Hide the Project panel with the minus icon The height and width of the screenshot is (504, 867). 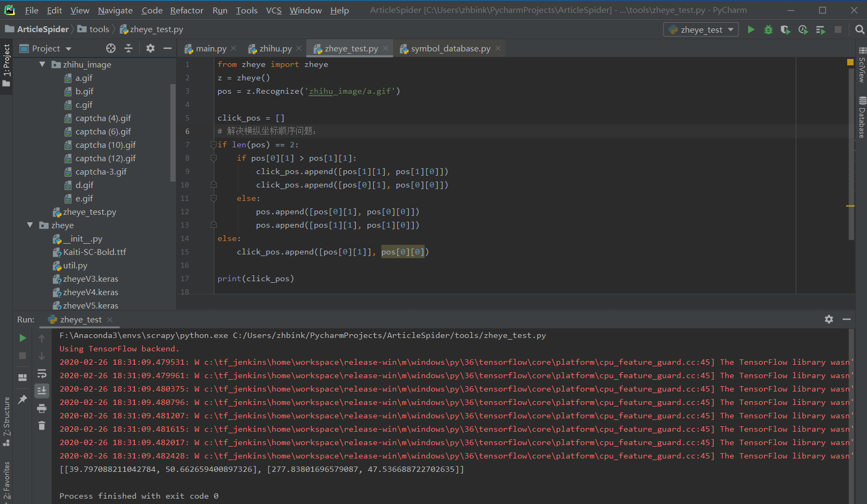168,48
